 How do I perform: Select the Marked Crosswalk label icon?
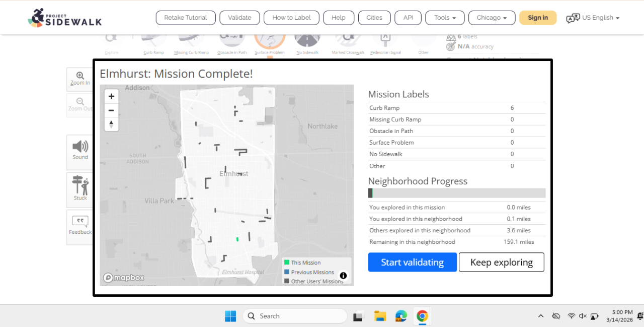point(348,44)
